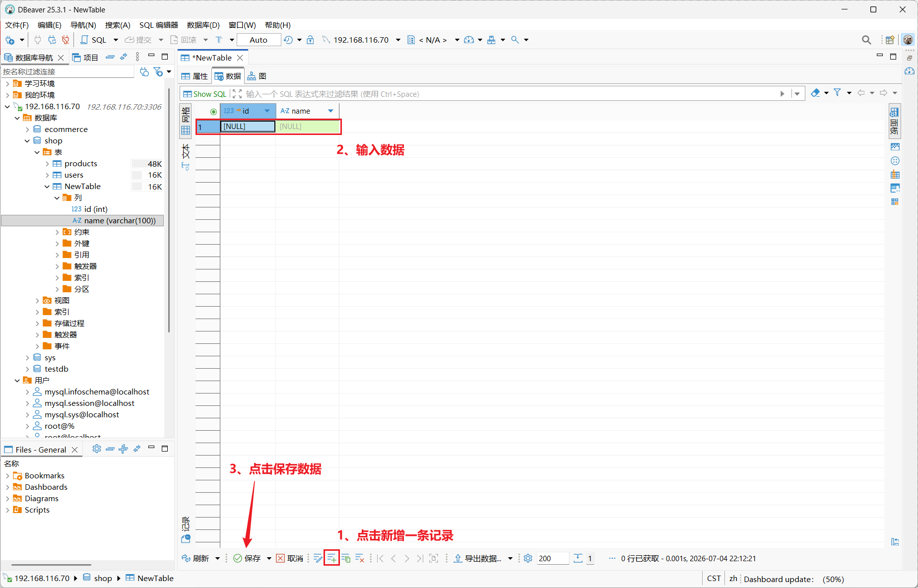The width and height of the screenshot is (918, 588).
Task: Add a new row with the plus icon
Action: point(331,558)
